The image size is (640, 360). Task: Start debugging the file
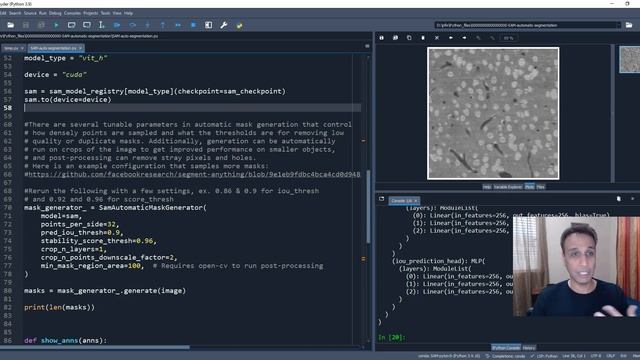click(117, 25)
